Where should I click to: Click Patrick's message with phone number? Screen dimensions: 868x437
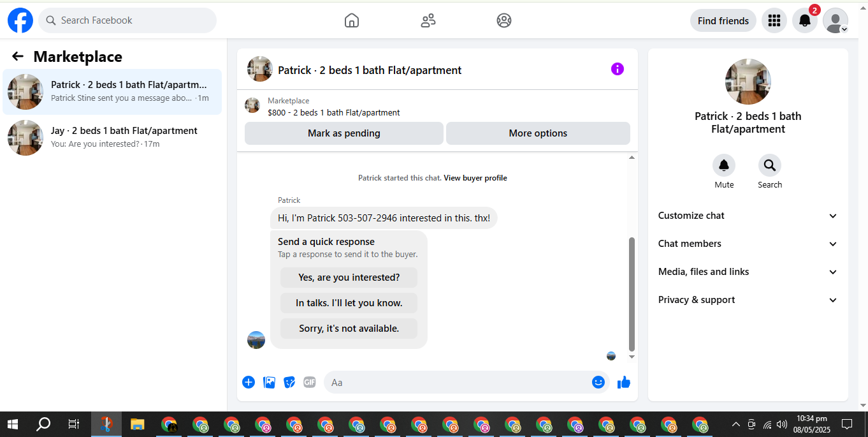point(384,218)
